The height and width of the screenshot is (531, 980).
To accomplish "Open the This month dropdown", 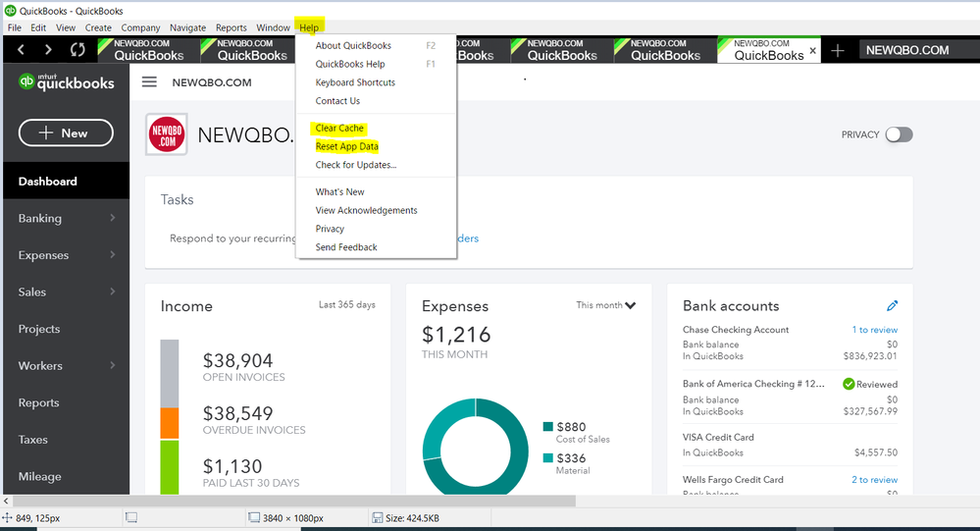I will (x=605, y=305).
